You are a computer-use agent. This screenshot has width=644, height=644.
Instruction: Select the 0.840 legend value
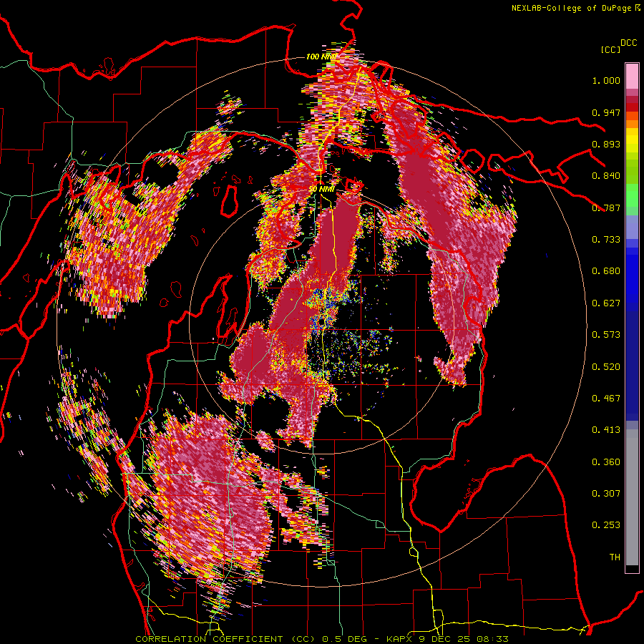(606, 176)
